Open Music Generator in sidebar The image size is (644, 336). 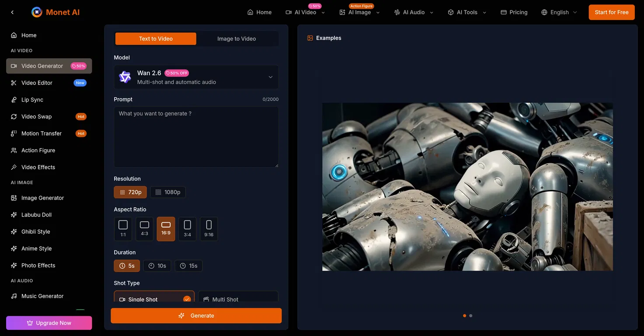pyautogui.click(x=42, y=296)
